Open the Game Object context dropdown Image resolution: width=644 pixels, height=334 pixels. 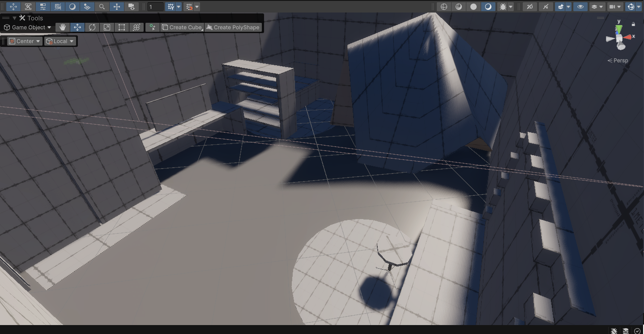[28, 27]
